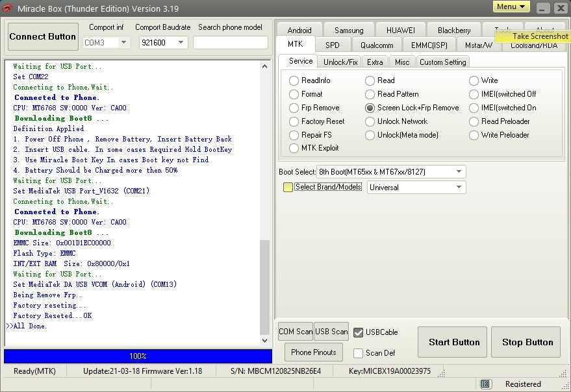Open the Menu dropdown in title bar

pos(511,6)
